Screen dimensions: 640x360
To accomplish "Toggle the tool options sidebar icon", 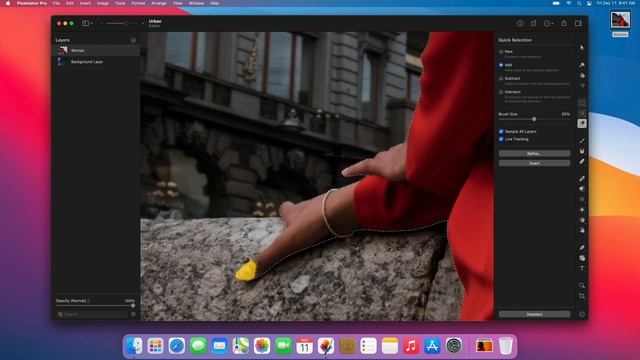I will (578, 23).
